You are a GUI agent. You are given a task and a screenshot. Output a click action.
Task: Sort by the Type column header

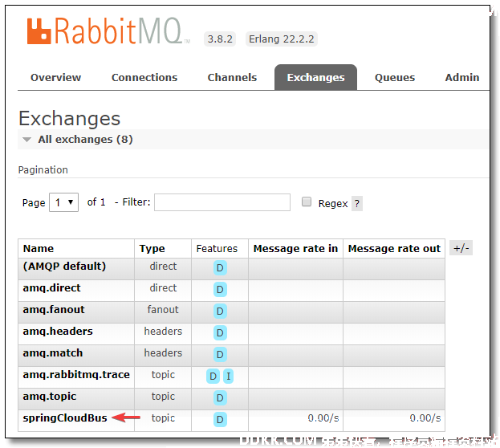pos(152,249)
